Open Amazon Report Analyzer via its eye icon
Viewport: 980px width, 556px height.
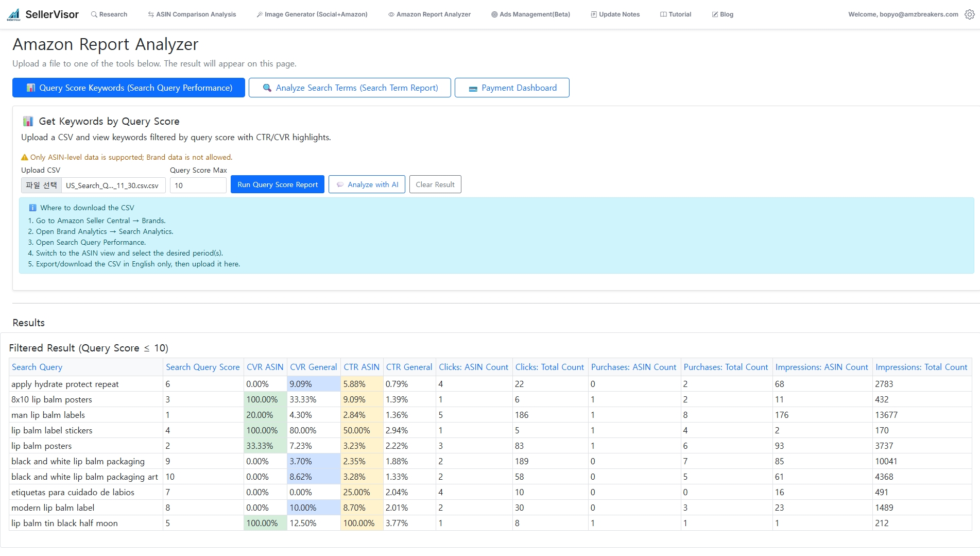click(392, 14)
